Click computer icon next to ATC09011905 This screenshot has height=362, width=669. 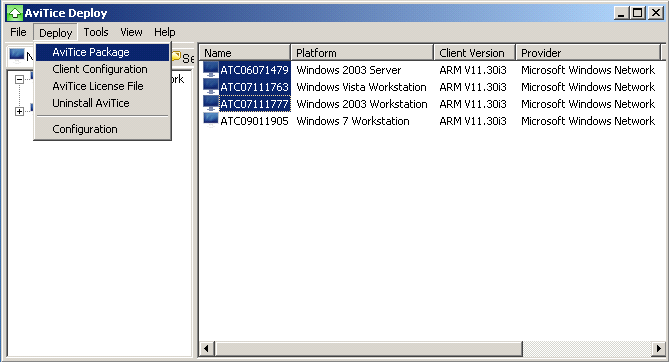click(x=211, y=121)
